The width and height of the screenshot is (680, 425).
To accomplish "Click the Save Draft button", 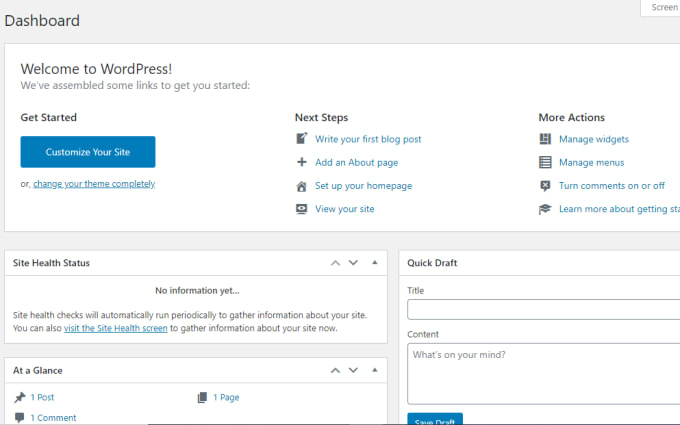I will 435,419.
